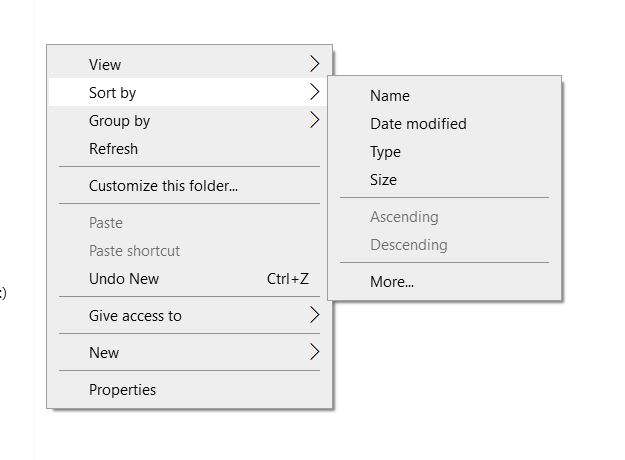Image resolution: width=625 pixels, height=460 pixels.
Task: Click the Sort by menu entry
Action: pos(112,93)
